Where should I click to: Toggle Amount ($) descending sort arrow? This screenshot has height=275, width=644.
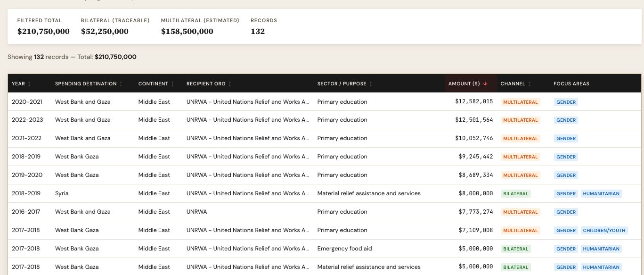pos(485,84)
